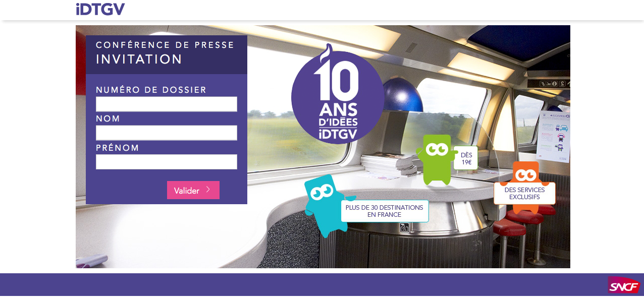
Task: Click the Prénom label text
Action: (x=118, y=148)
